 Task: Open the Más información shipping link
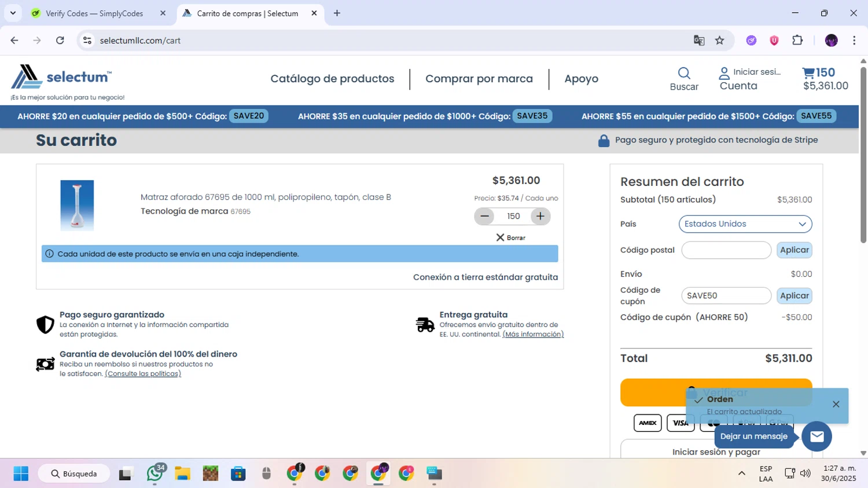[x=533, y=334]
